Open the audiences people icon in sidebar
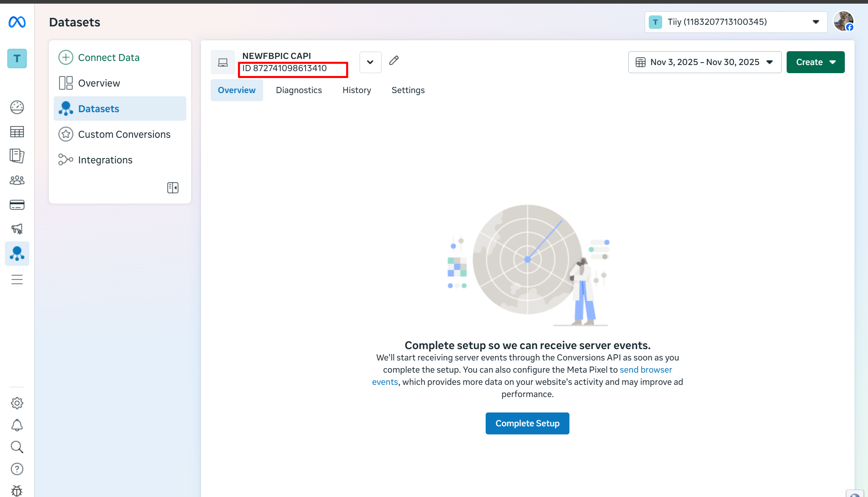 click(x=17, y=180)
